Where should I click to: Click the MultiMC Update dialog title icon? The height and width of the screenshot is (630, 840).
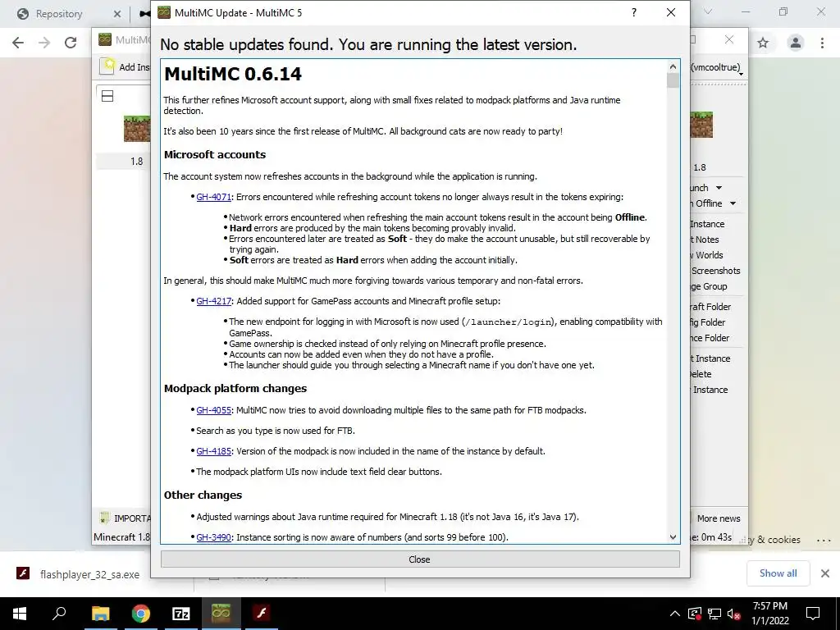(164, 12)
